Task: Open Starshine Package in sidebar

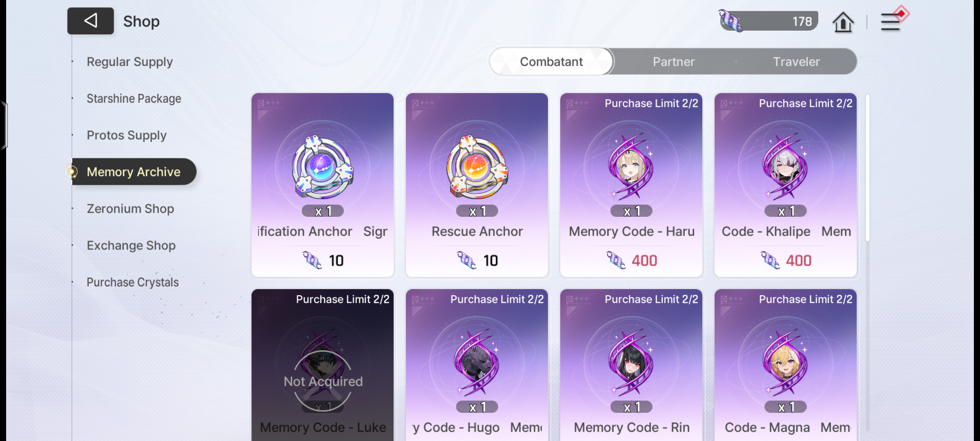Action: (x=134, y=98)
